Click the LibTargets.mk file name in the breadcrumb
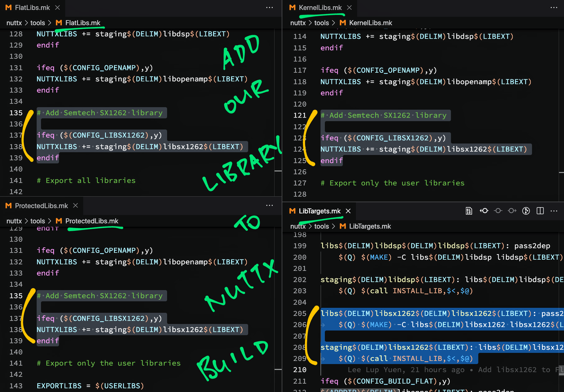The width and height of the screenshot is (564, 392). click(370, 226)
